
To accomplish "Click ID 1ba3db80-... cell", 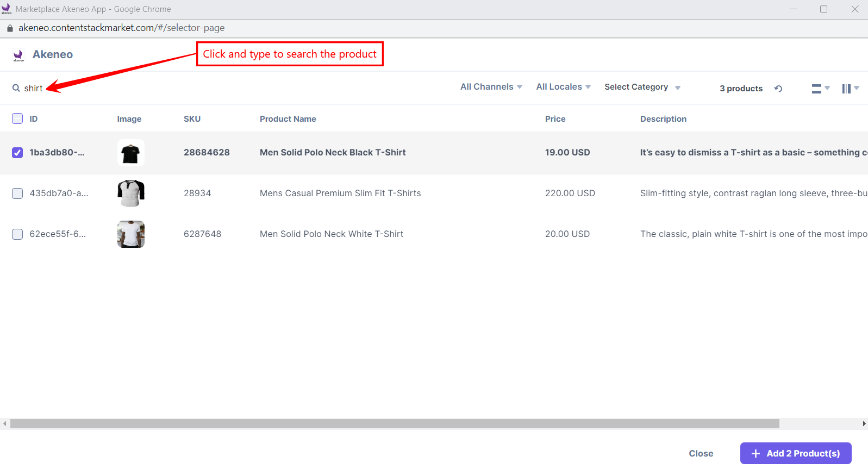I will 57,153.
